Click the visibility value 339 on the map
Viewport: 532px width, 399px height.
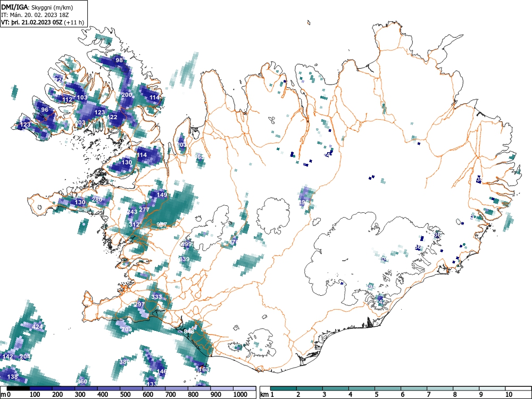(x=184, y=259)
